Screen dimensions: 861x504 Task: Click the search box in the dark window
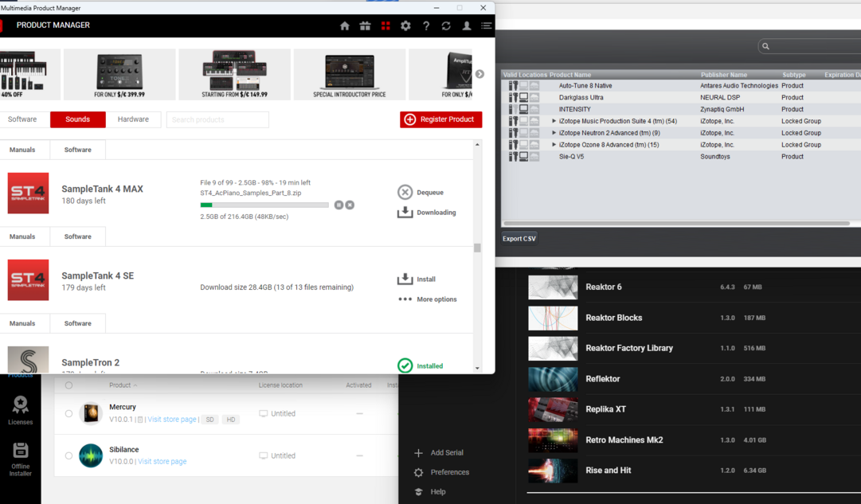810,46
